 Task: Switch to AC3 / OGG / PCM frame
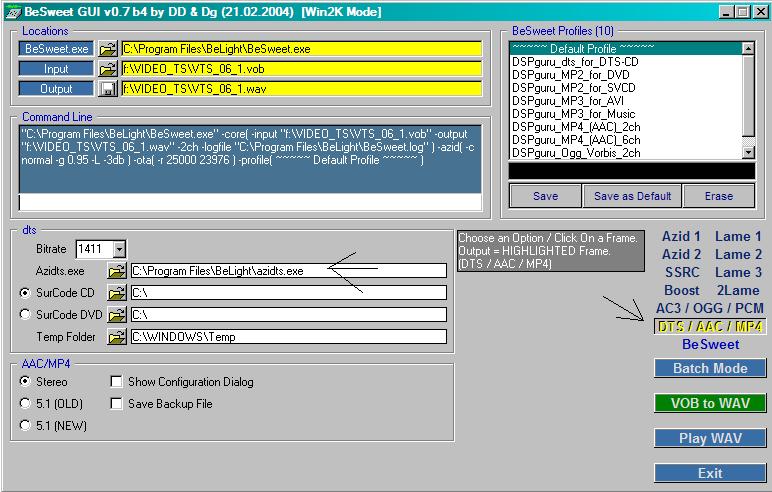709,308
